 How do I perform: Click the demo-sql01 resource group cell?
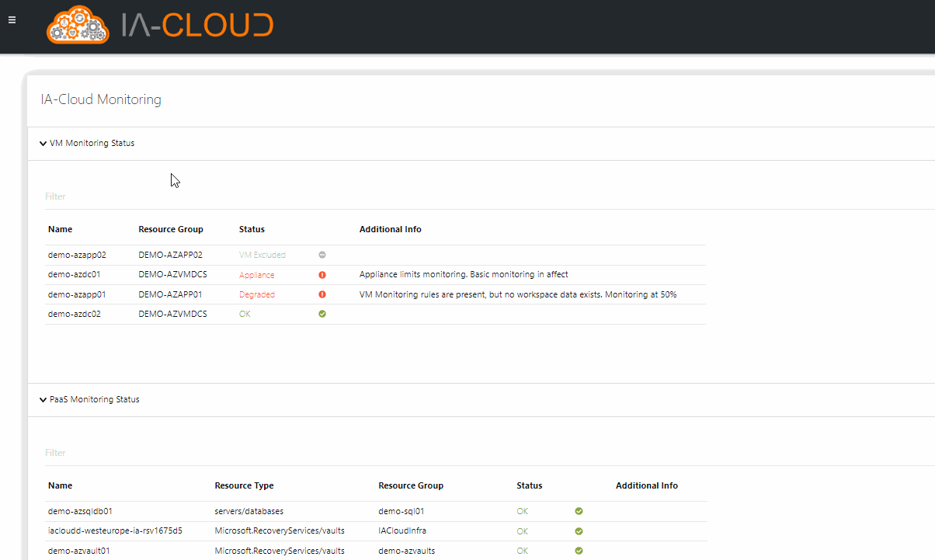pyautogui.click(x=400, y=511)
